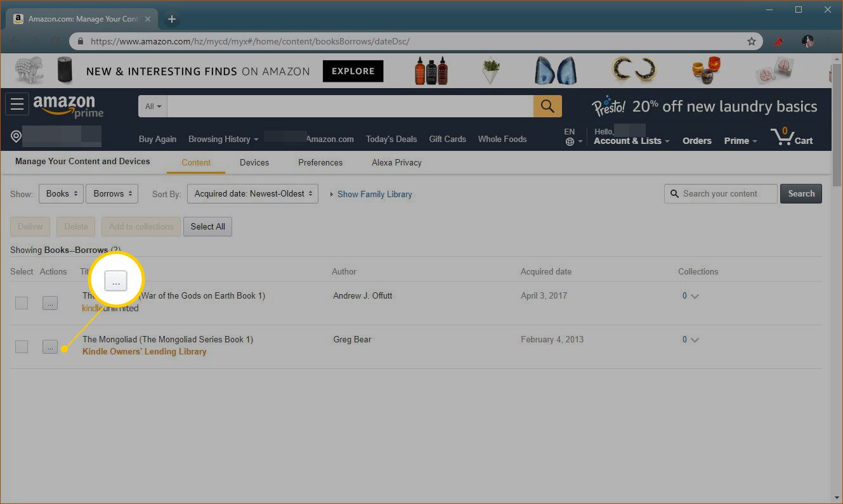Viewport: 843px width, 504px height.
Task: Open the Acquired date sort dropdown
Action: pyautogui.click(x=252, y=194)
